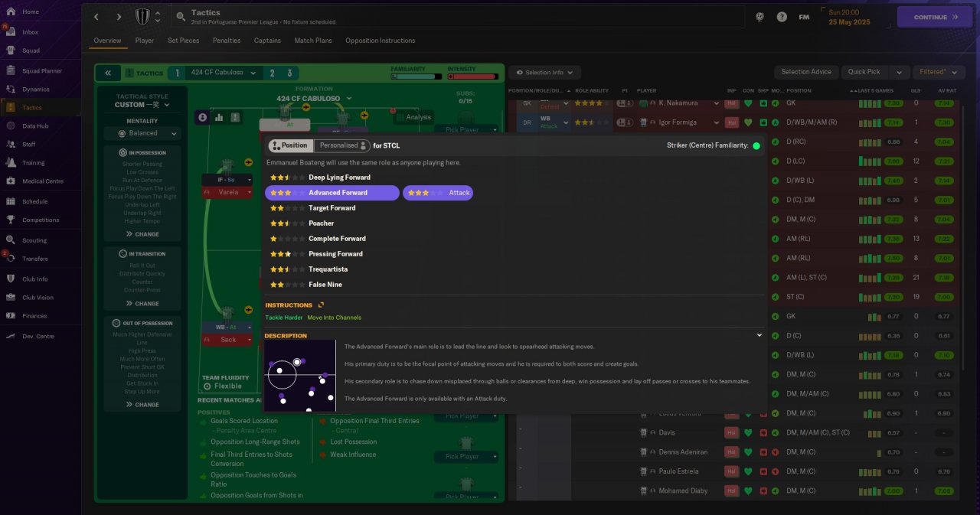This screenshot has width=980, height=515.
Task: Open Club Vision in the sidebar
Action: (x=38, y=297)
